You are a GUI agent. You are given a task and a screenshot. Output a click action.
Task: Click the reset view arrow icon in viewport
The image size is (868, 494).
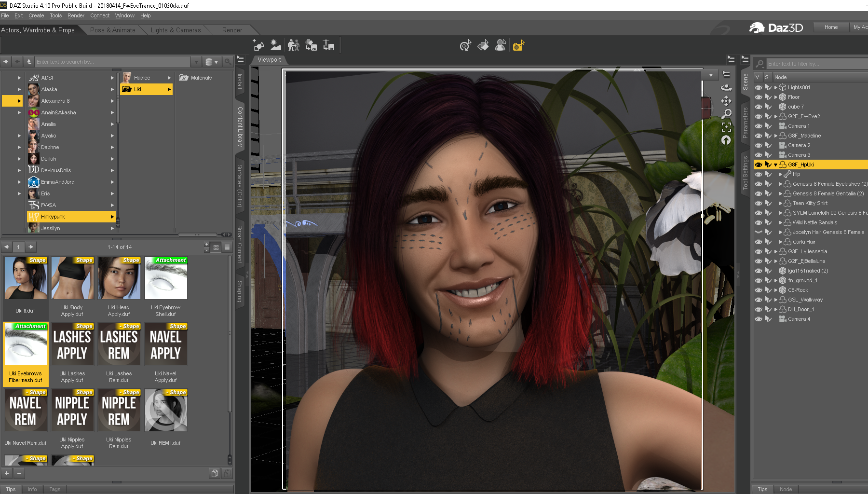click(x=726, y=140)
